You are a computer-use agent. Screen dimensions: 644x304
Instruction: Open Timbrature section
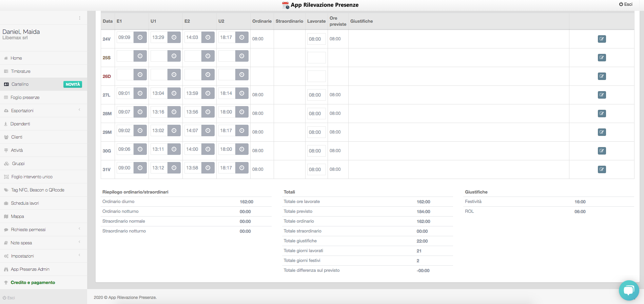(43, 71)
